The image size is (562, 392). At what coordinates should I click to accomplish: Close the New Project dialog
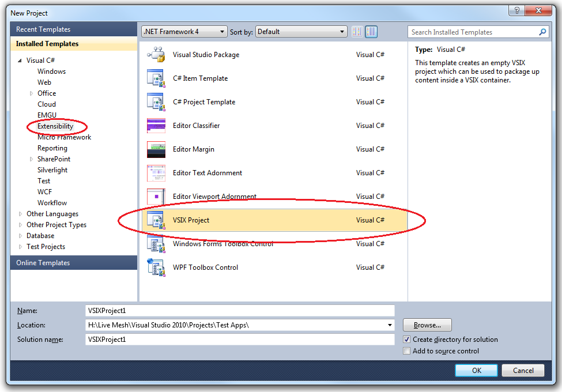(538, 10)
